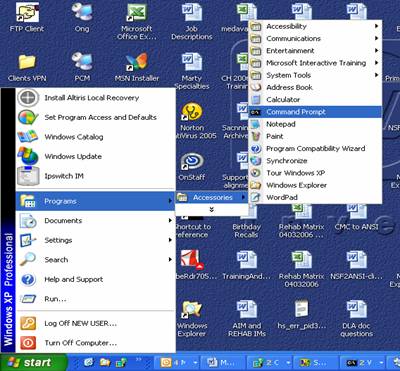
Task: Open the Windows Explorer desktop shortcut
Action: pyautogui.click(x=192, y=319)
